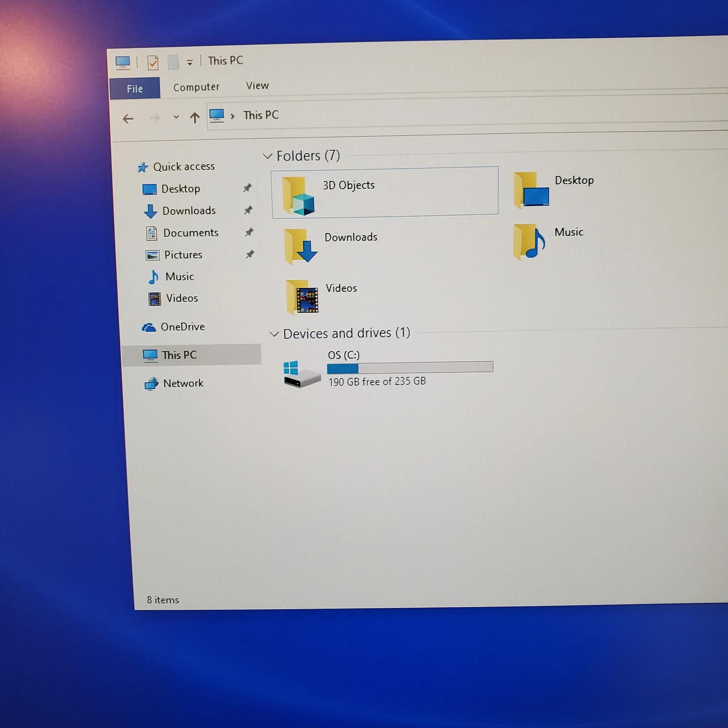
Task: Select the Desktop folder icon in Folders
Action: (531, 191)
